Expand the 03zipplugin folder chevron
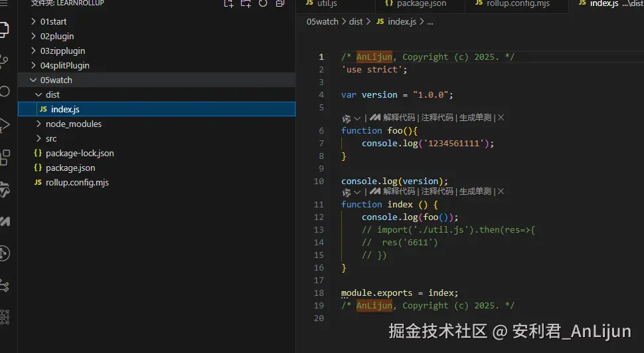Screen dimensions: 644x353 (x=34, y=51)
